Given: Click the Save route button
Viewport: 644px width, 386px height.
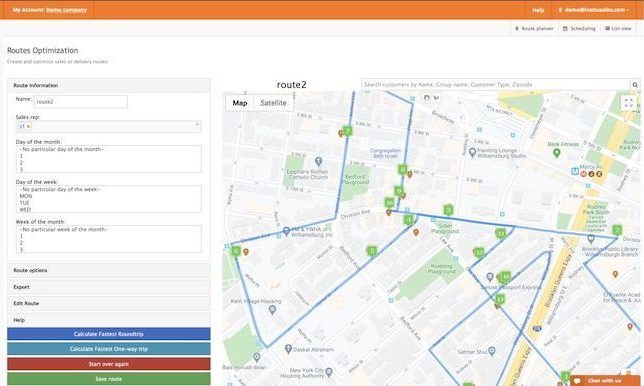Looking at the screenshot, I should 109,379.
